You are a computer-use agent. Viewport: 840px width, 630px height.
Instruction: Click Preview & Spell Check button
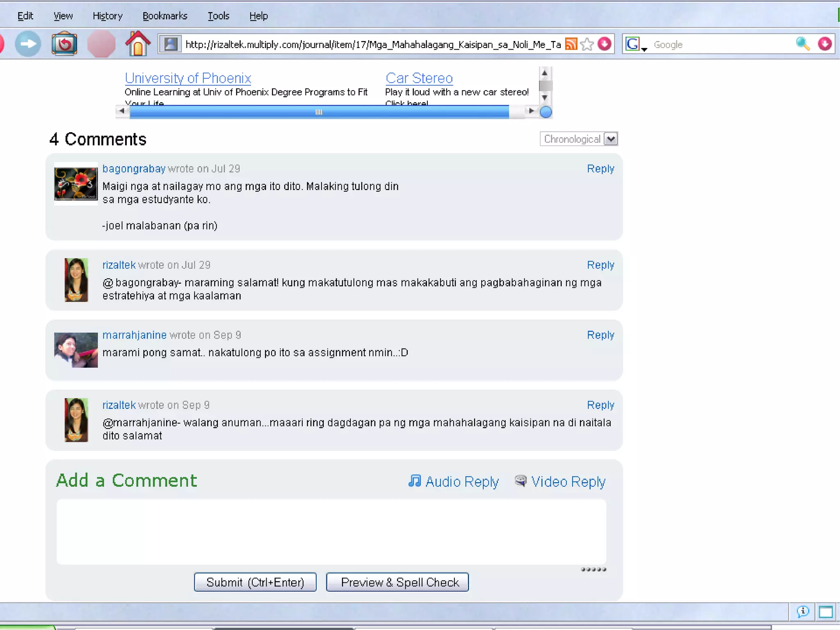397,582
